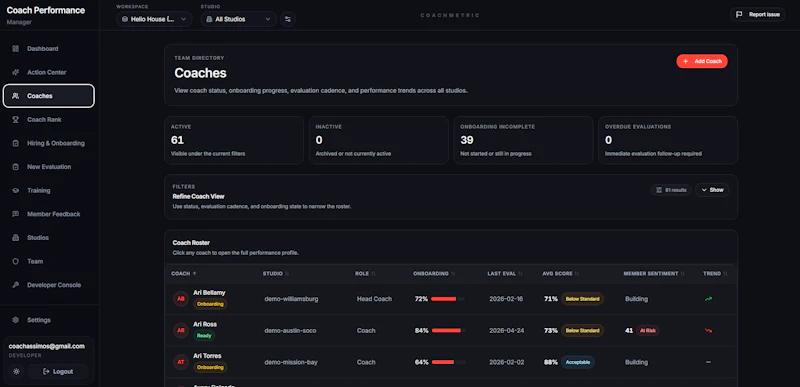This screenshot has width=800, height=387.
Task: Click the Add Coach button
Action: point(702,61)
